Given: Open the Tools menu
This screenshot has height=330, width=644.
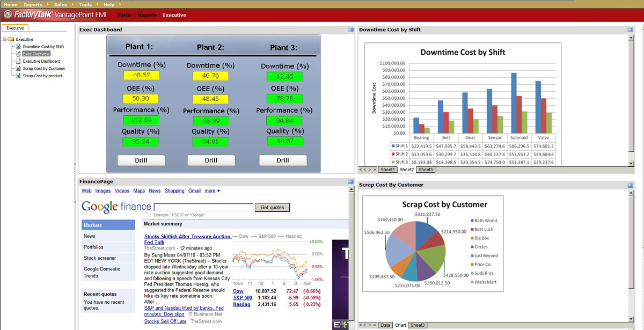Looking at the screenshot, I should coord(85,4).
